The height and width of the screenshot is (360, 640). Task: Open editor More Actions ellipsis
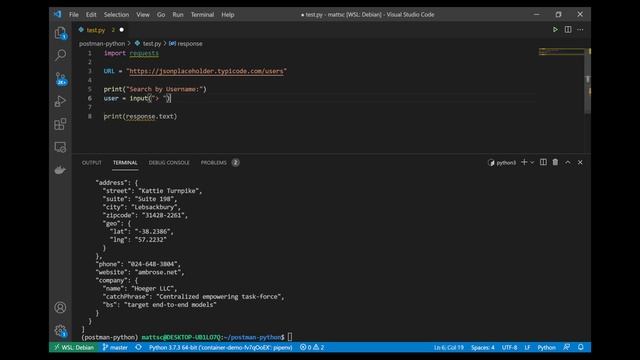click(580, 29)
